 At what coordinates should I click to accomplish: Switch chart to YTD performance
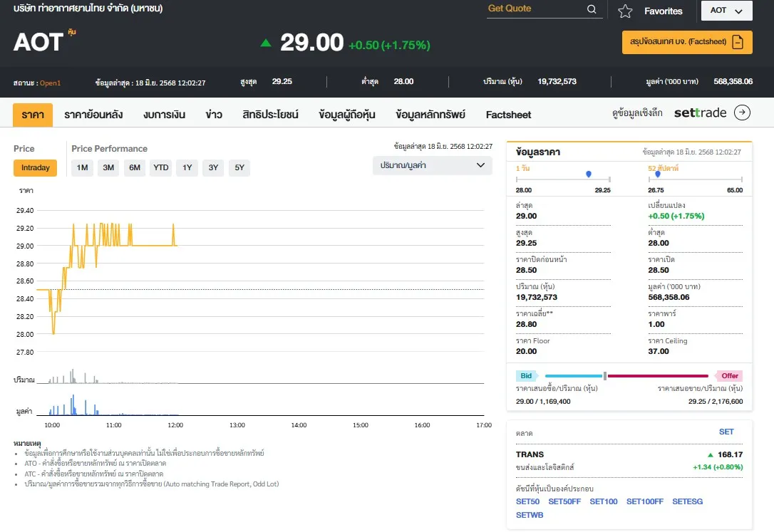click(161, 168)
